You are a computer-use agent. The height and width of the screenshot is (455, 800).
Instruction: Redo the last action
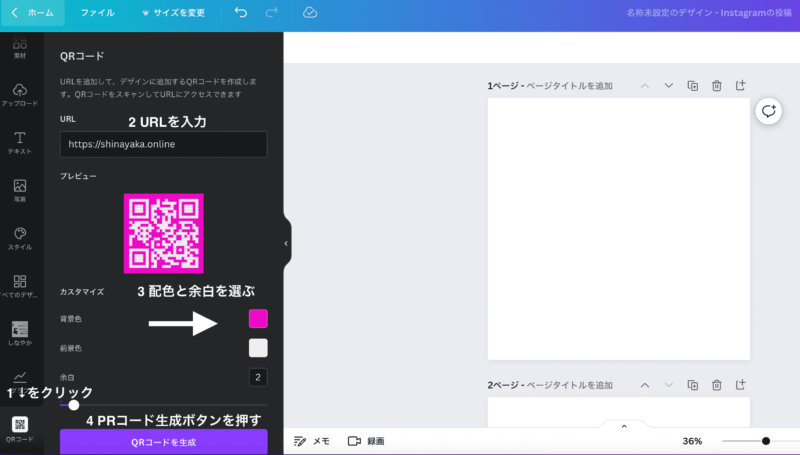tap(271, 13)
